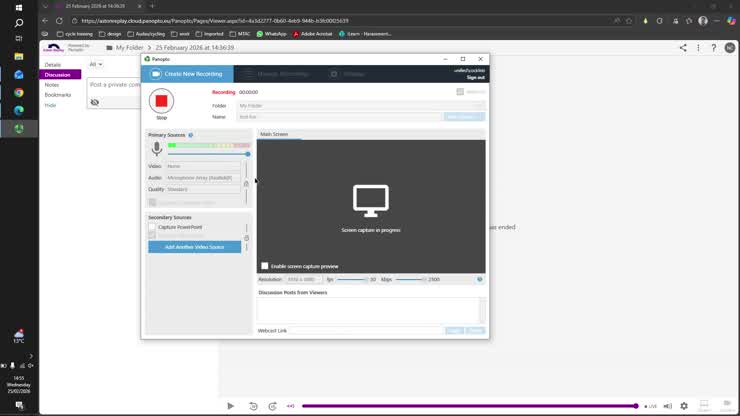Toggle the hidden-eye icon under the comment box
The height and width of the screenshot is (416, 740).
pyautogui.click(x=95, y=102)
